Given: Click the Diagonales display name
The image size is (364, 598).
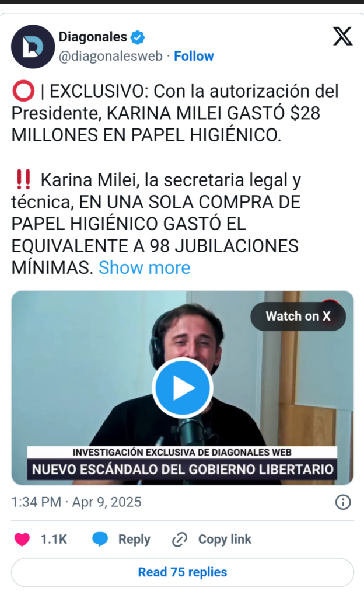Looking at the screenshot, I should pyautogui.click(x=93, y=37).
